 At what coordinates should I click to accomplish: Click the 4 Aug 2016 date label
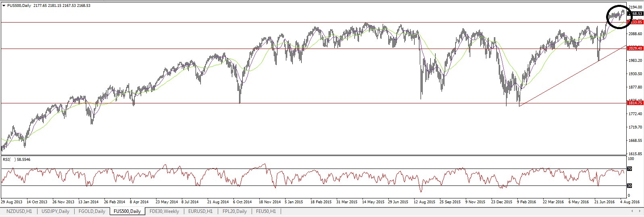[629, 202]
